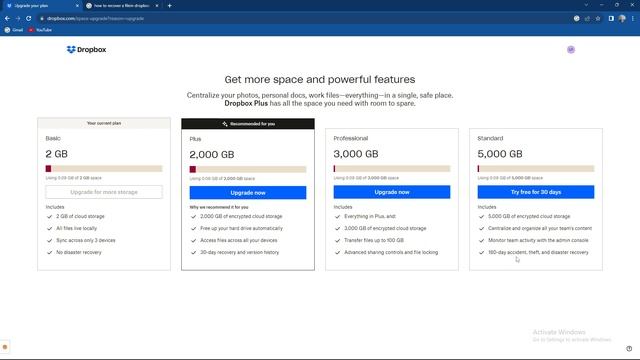Open YouTube bookmark
This screenshot has width=640, height=360.
pyautogui.click(x=40, y=30)
